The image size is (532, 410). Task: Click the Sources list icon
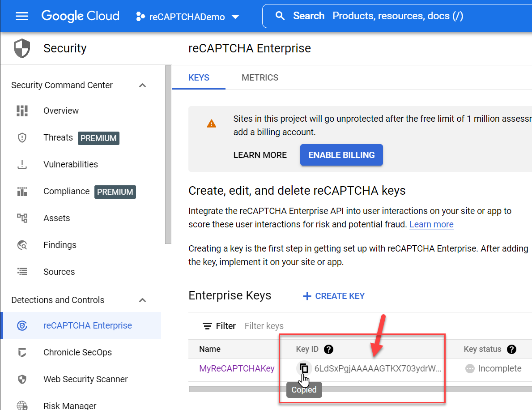(x=22, y=272)
